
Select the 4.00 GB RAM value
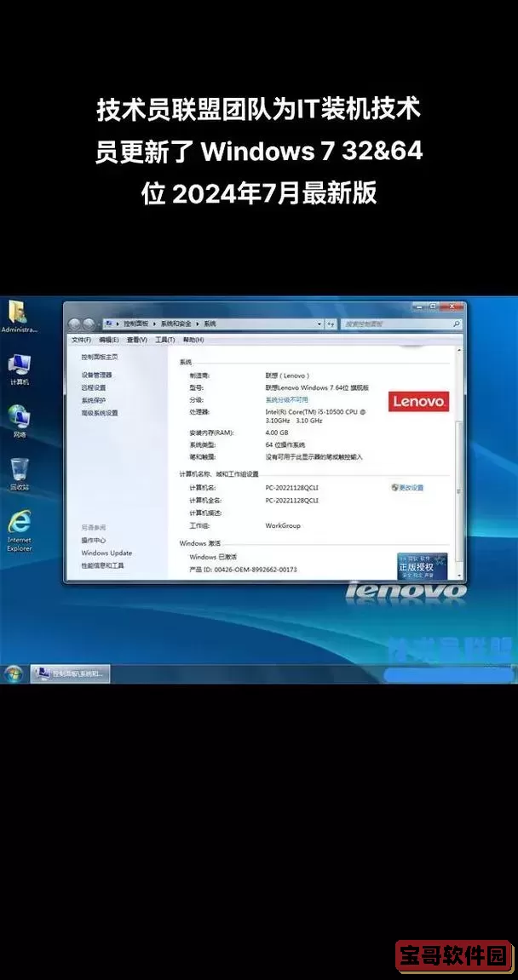pos(277,433)
